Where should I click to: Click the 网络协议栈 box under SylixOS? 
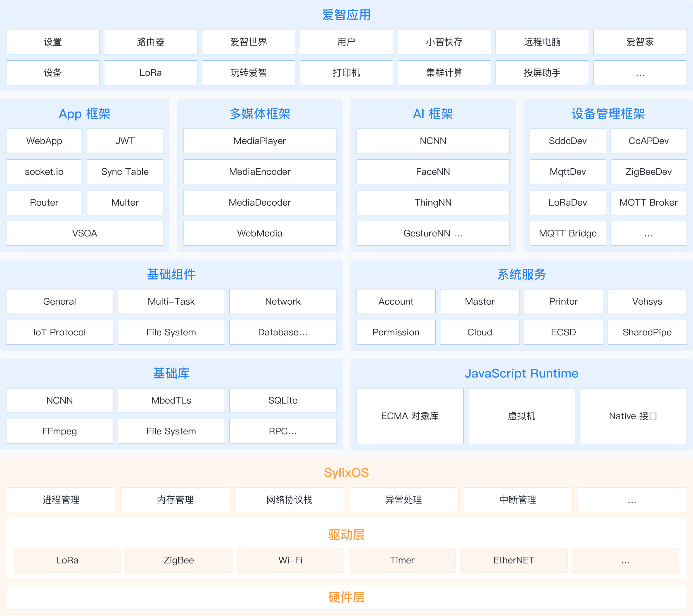click(289, 500)
